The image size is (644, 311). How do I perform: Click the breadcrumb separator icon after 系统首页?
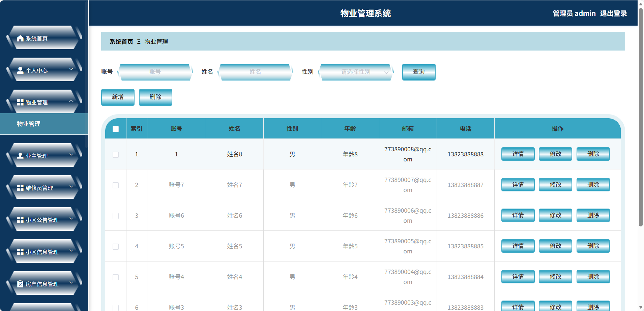tap(139, 42)
